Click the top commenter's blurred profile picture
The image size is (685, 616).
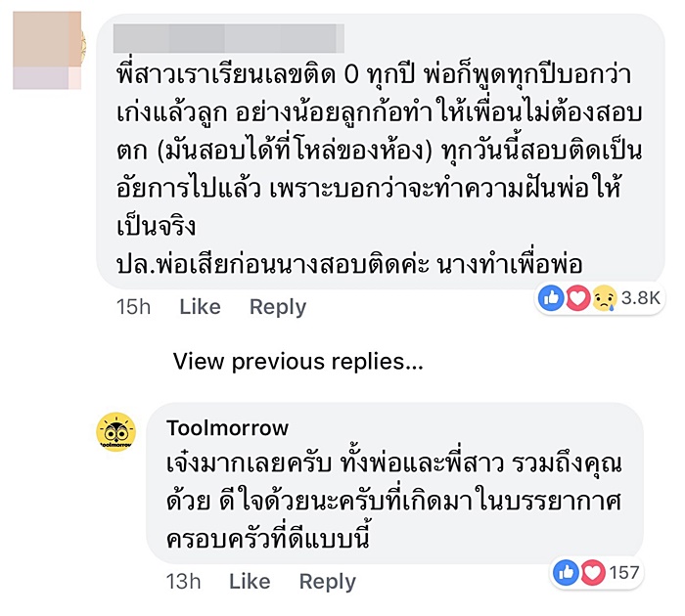click(47, 51)
